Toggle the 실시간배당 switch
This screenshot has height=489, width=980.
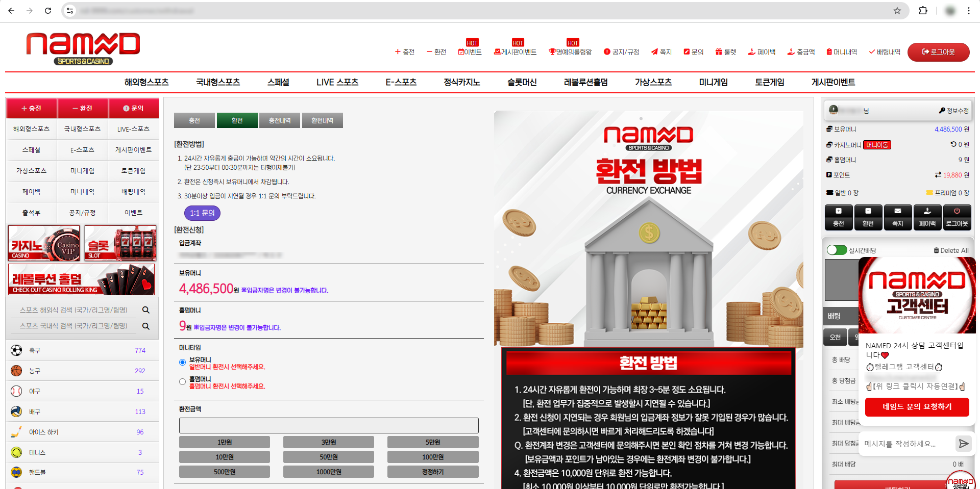[837, 250]
